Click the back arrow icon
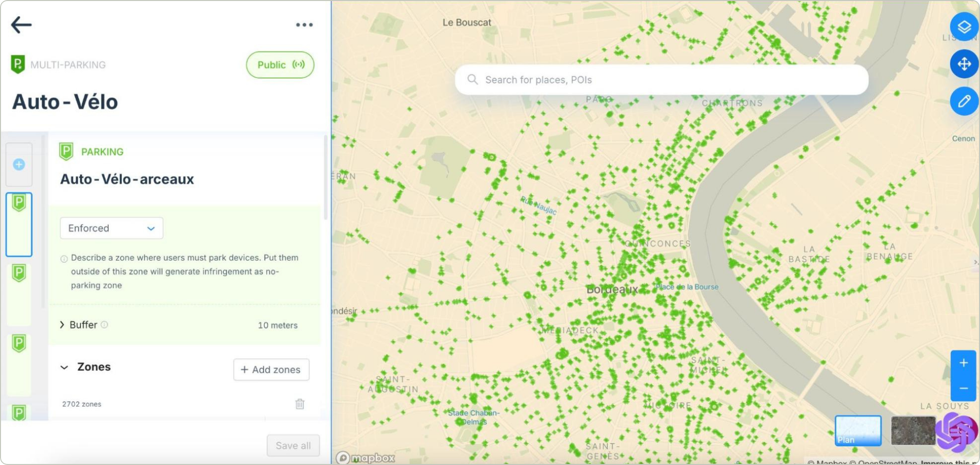This screenshot has height=465, width=980. coord(21,25)
